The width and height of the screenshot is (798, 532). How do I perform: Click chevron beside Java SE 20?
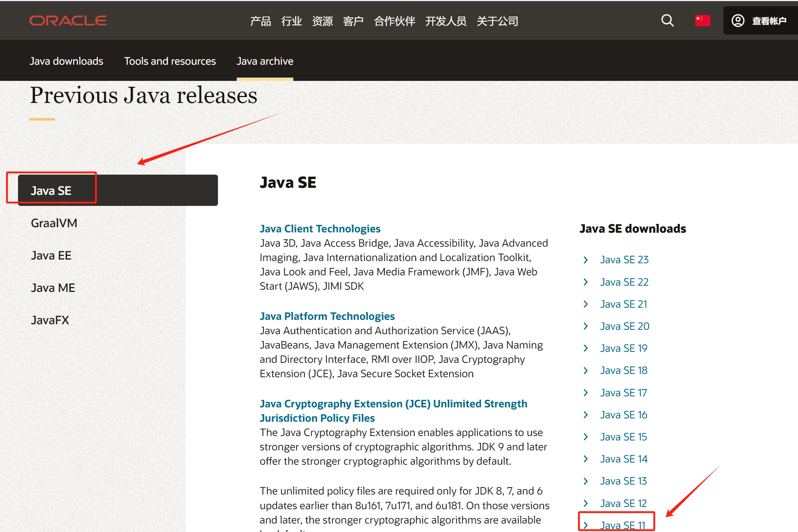click(586, 326)
